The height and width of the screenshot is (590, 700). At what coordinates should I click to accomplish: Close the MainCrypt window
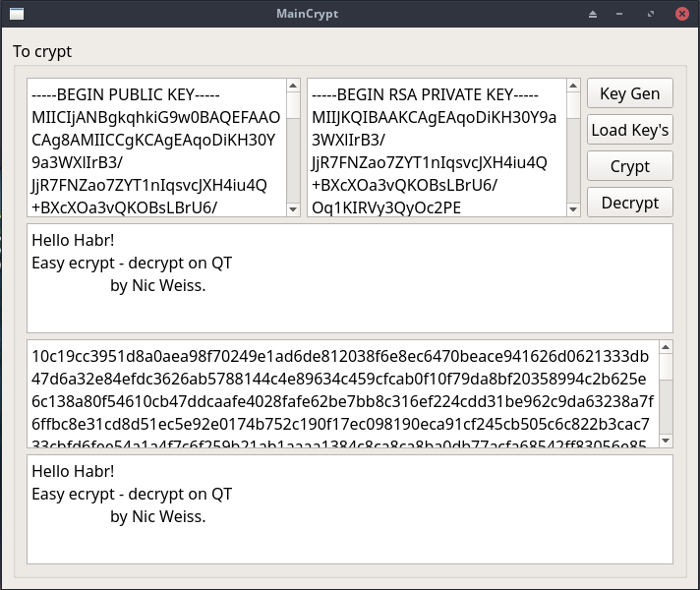point(680,14)
